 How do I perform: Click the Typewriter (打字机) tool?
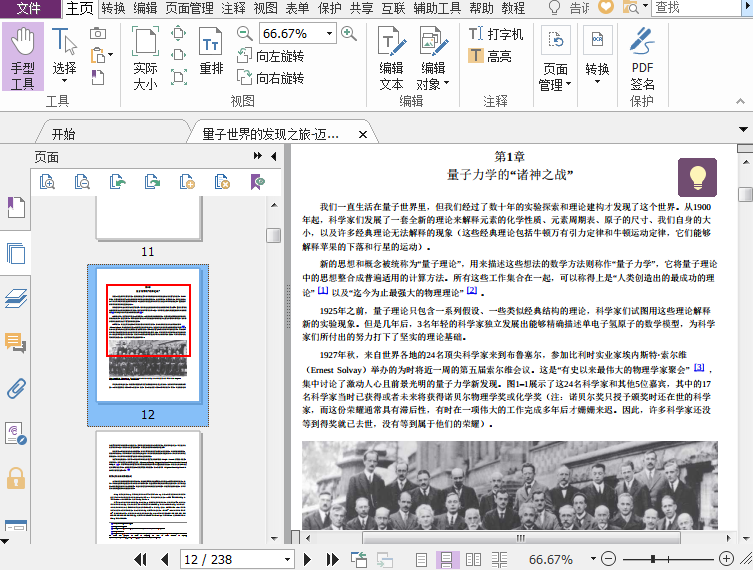tap(496, 34)
